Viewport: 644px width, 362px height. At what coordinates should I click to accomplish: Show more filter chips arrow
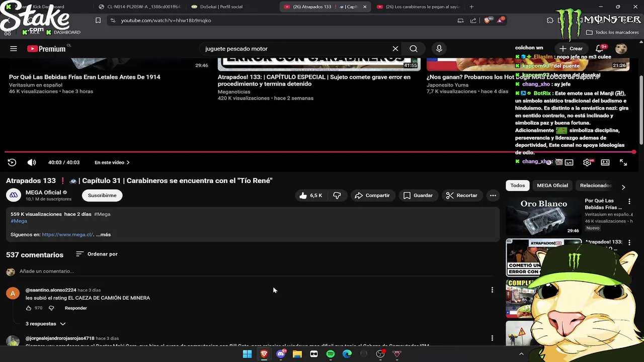[623, 187]
